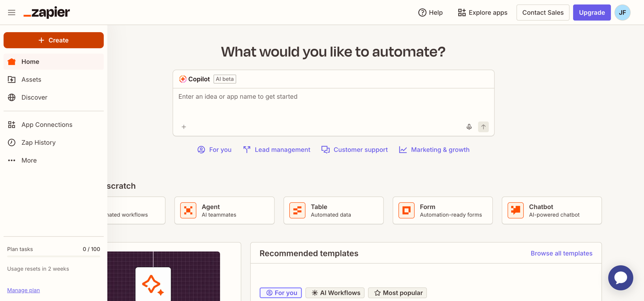Click the plus attachment icon in Copilot box
The height and width of the screenshot is (301, 644).
(184, 127)
